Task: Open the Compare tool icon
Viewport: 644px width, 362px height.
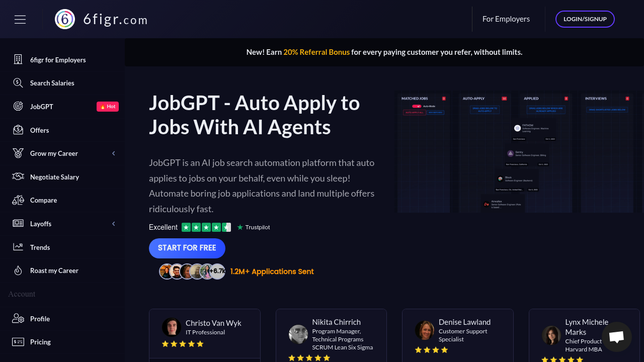Action: point(18,200)
